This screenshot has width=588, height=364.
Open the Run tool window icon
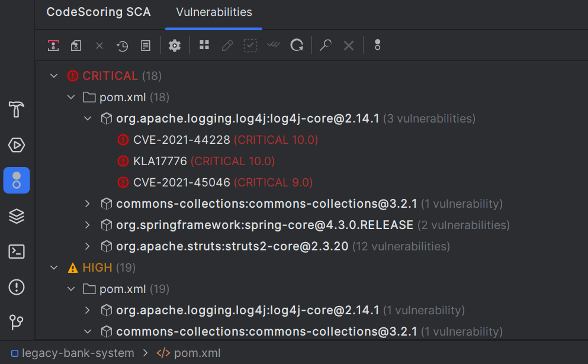(x=16, y=145)
